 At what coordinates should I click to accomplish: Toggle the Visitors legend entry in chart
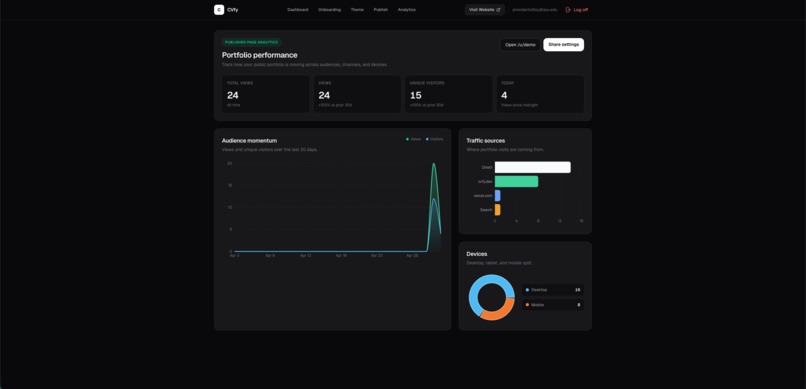coord(434,139)
